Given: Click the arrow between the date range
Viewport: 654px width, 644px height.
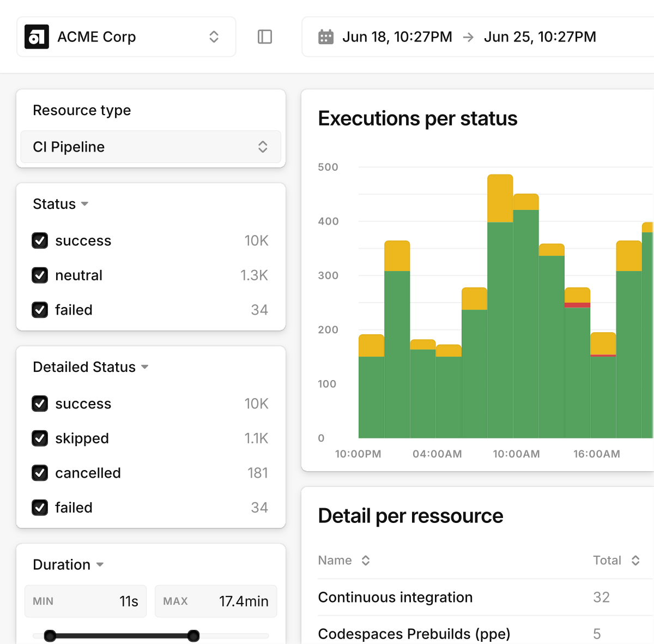Looking at the screenshot, I should click(x=468, y=37).
